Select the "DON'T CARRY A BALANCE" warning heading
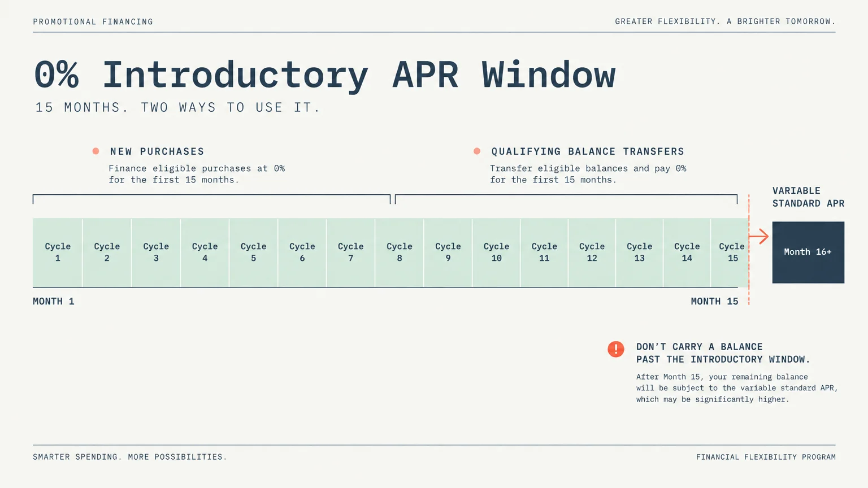868x488 pixels. point(723,353)
